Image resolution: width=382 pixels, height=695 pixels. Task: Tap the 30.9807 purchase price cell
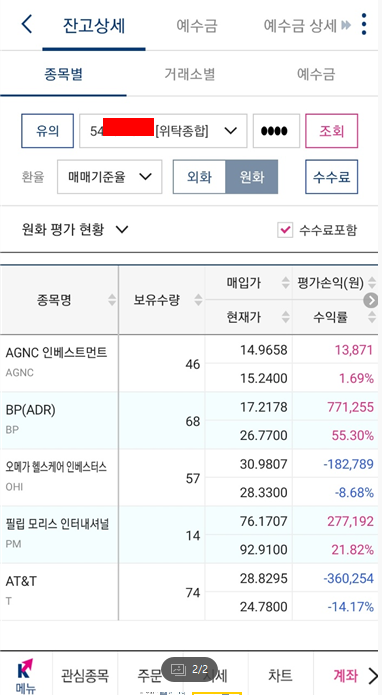coord(264,464)
